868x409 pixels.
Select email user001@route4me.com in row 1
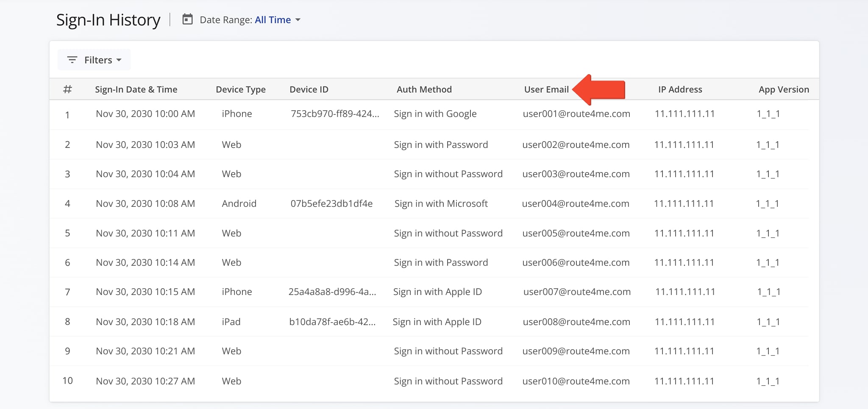(576, 114)
